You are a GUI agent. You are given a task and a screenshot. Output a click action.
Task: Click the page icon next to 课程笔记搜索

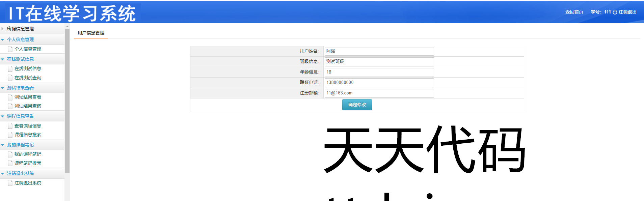tap(10, 164)
